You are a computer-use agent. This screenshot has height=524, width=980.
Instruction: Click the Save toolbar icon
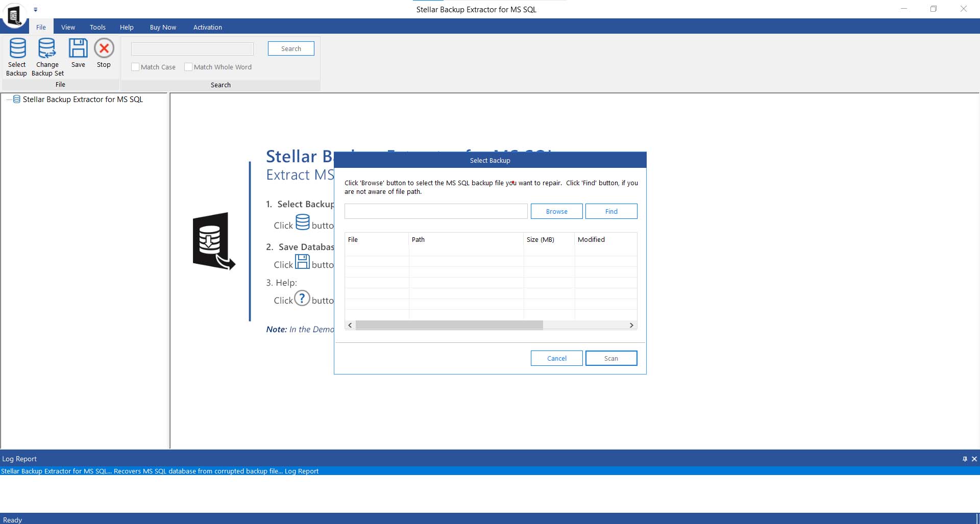[x=78, y=48]
